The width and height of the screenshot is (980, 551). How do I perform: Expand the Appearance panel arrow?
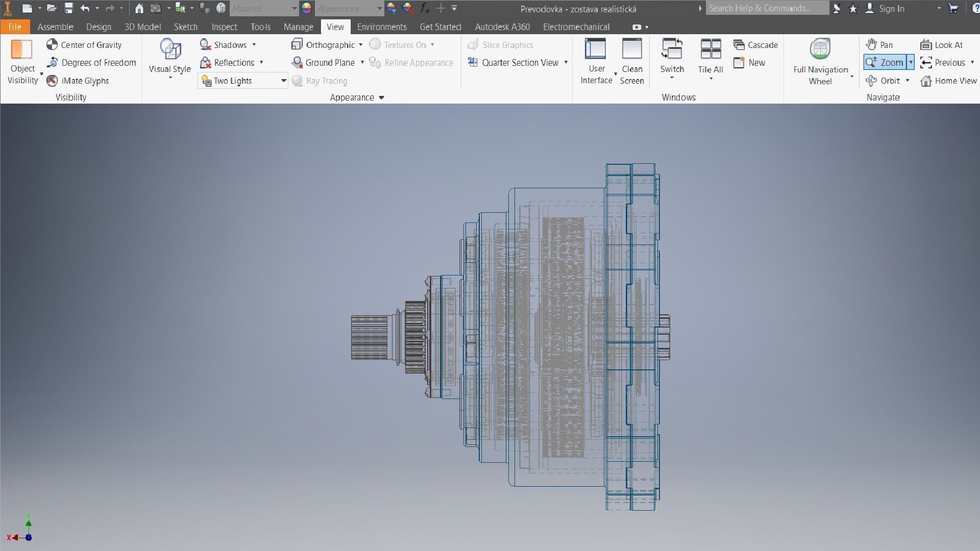pos(382,97)
